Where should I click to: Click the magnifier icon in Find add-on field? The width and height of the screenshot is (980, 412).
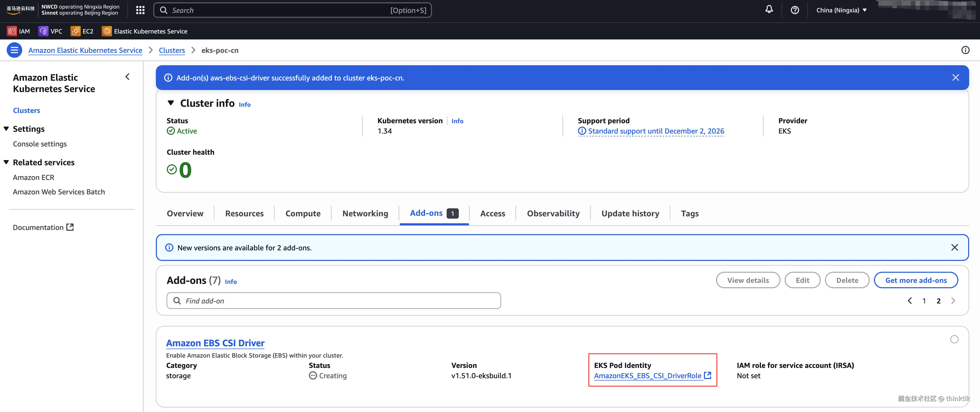(x=177, y=301)
